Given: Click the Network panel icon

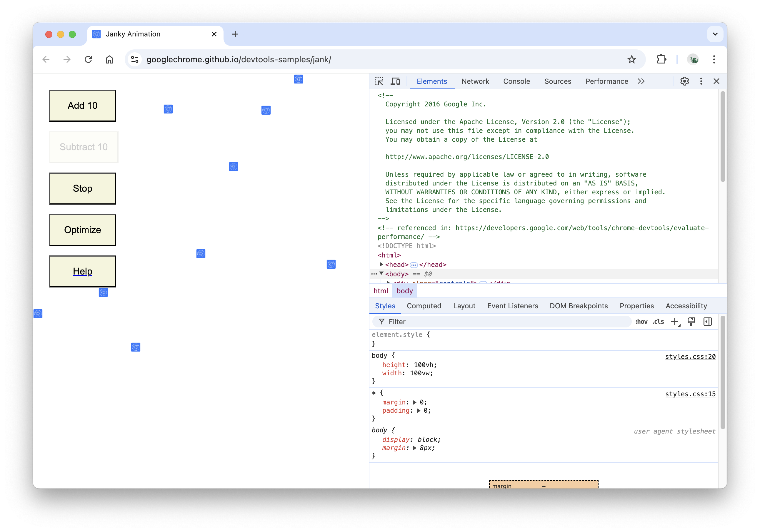Looking at the screenshot, I should [x=474, y=81].
